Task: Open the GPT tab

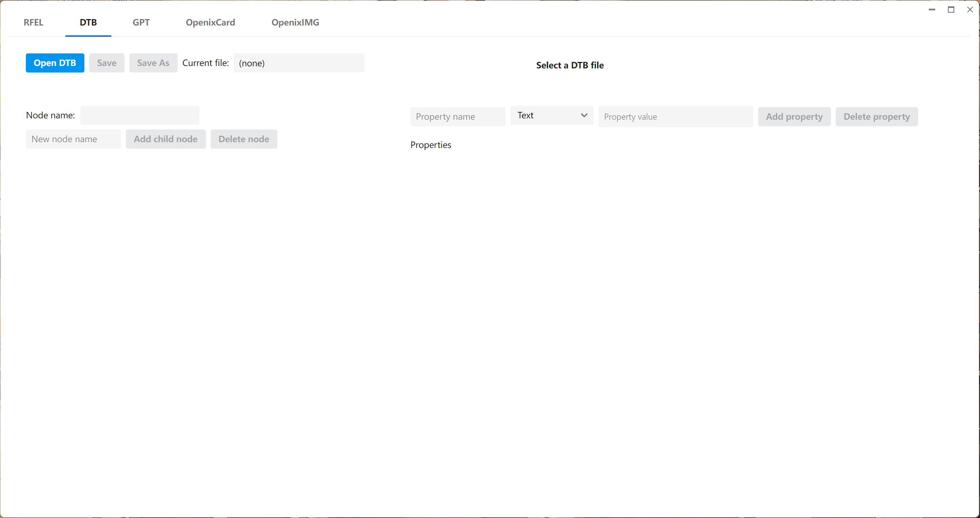Action: click(x=141, y=22)
